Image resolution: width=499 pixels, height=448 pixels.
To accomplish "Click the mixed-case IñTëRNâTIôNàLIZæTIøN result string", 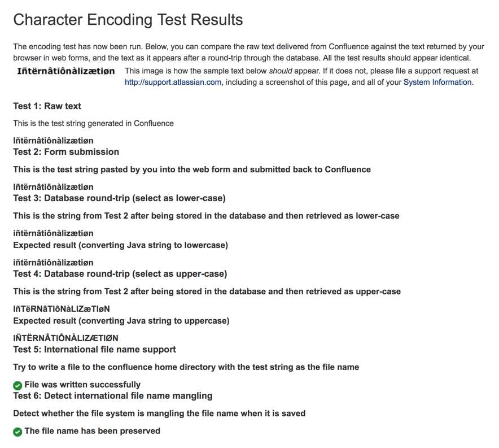I will click(62, 309).
